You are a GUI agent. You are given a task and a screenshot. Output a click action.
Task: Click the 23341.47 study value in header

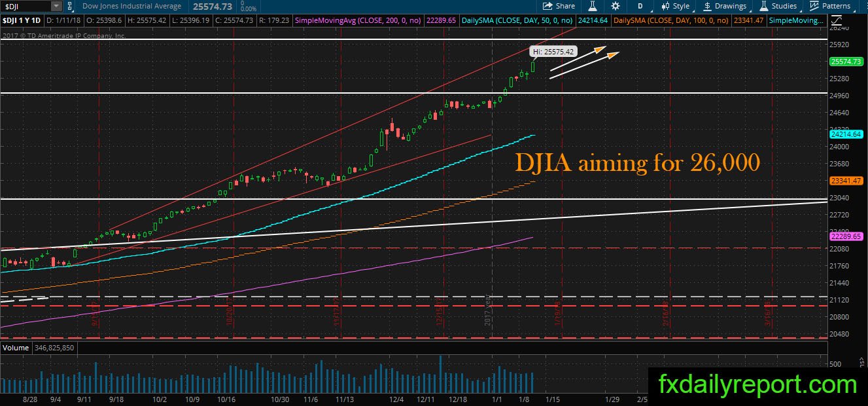[749, 21]
